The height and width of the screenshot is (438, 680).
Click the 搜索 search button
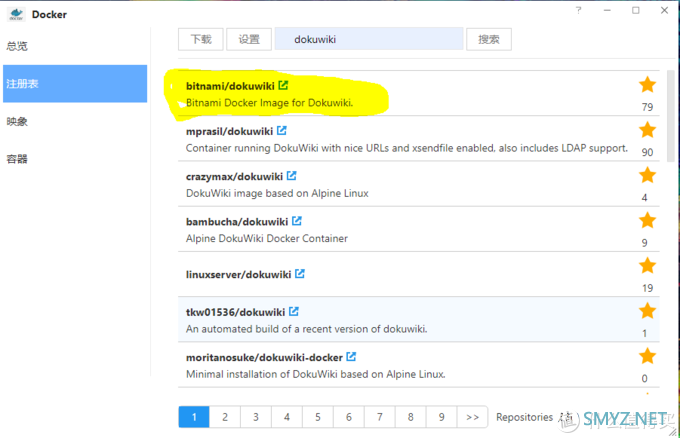pyautogui.click(x=489, y=39)
